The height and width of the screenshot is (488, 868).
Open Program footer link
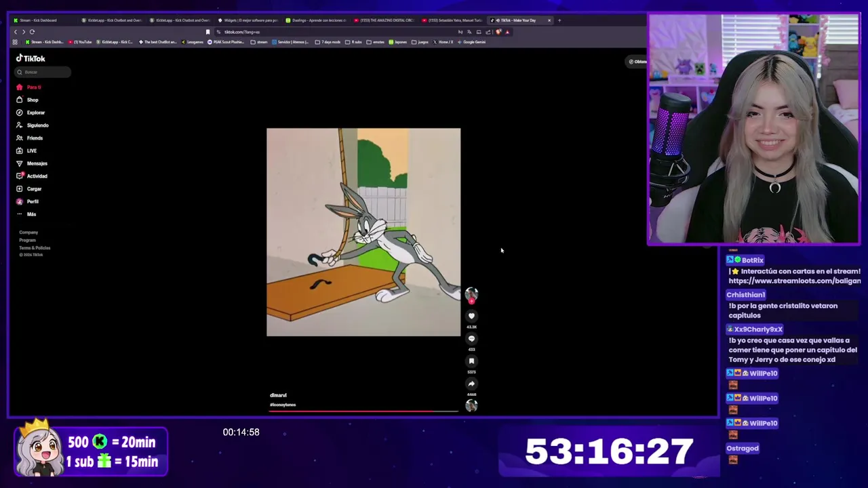click(27, 240)
